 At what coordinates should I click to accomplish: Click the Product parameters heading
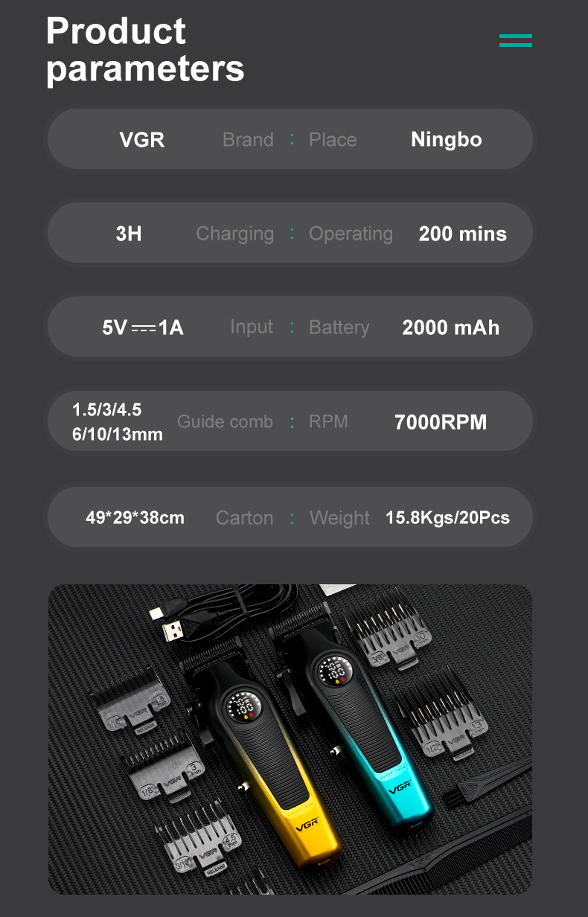[x=145, y=49]
